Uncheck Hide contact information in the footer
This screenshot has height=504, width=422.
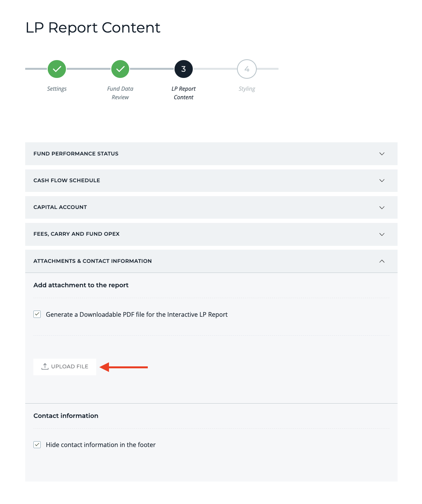pyautogui.click(x=37, y=445)
